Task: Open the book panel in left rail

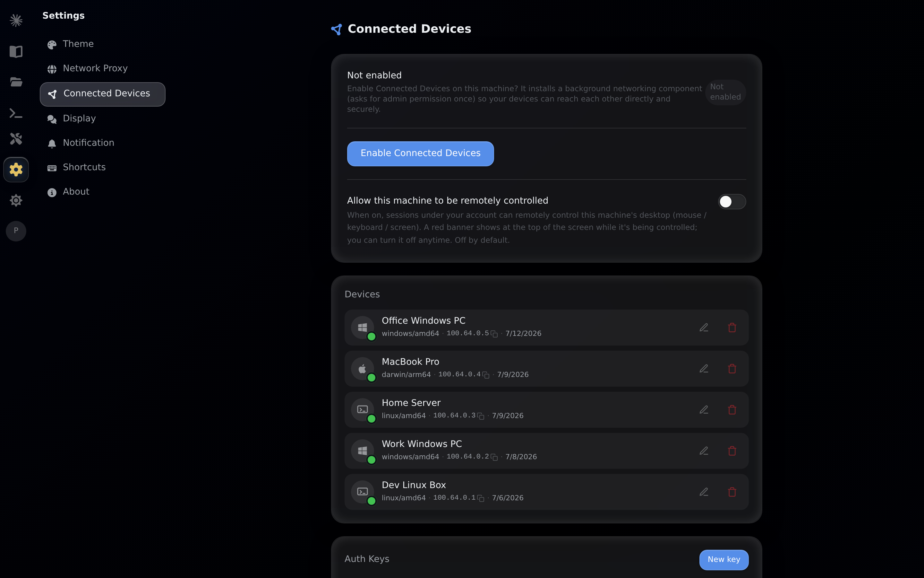Action: [16, 51]
